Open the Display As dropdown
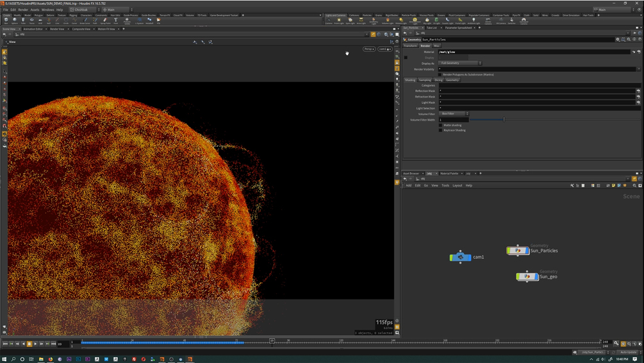This screenshot has height=363, width=644. (460, 63)
